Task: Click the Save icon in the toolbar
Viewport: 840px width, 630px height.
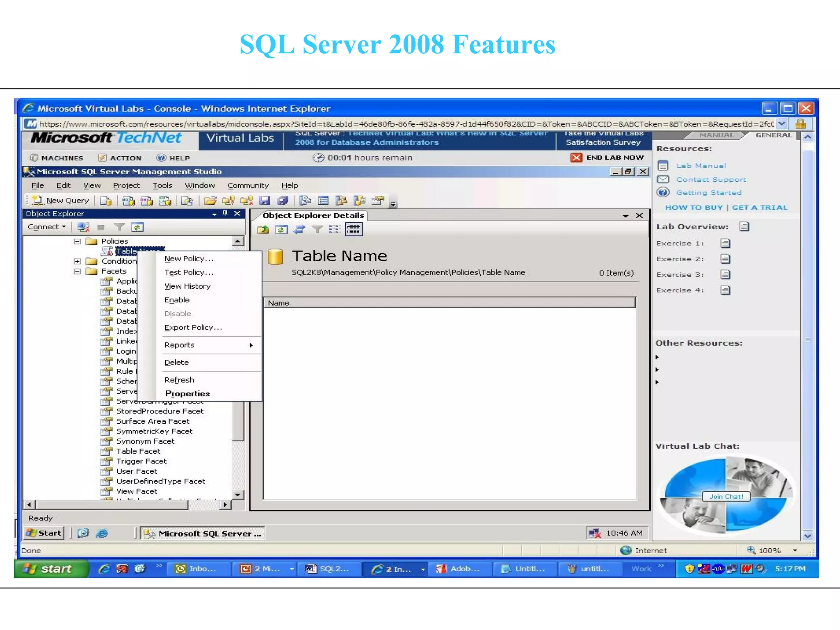Action: (x=265, y=201)
